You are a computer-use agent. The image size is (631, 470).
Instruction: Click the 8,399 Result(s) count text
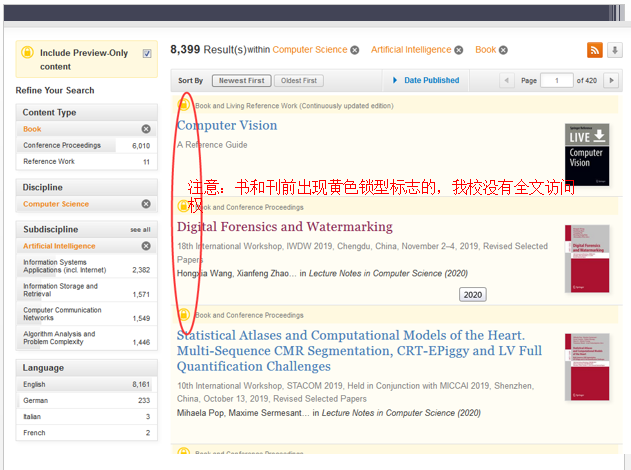(208, 49)
